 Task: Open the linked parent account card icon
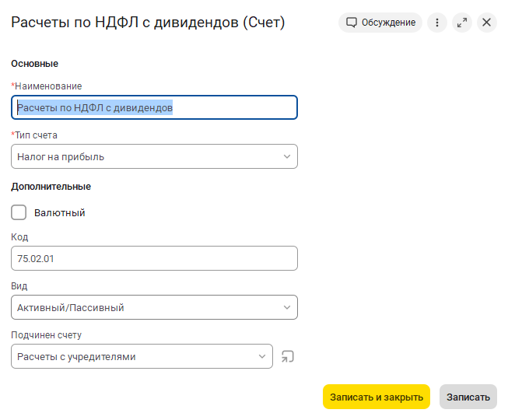(x=288, y=357)
